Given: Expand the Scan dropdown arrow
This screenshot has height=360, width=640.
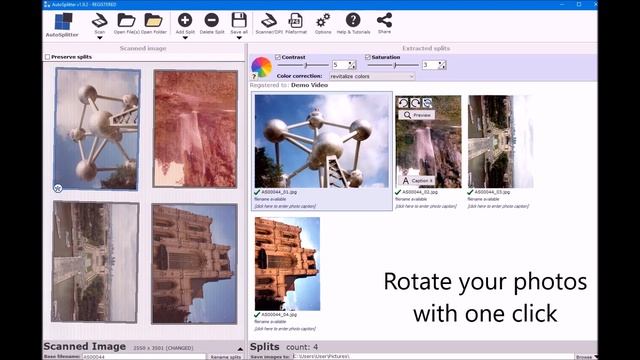Looking at the screenshot, I should (99, 38).
